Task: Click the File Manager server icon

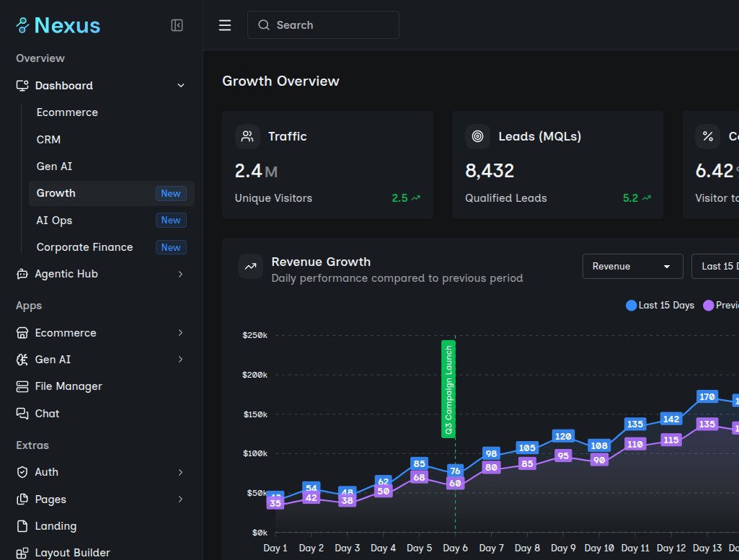Action: click(x=22, y=387)
